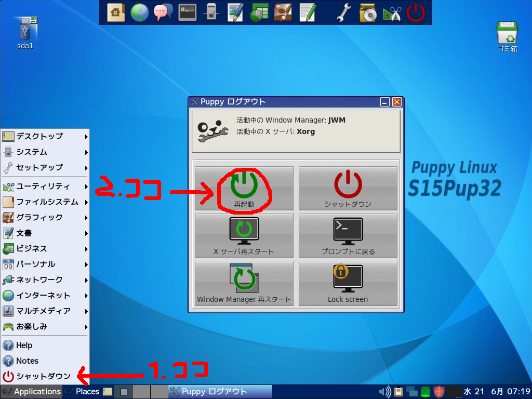Expand the マルチメディア submenu

pos(45,311)
